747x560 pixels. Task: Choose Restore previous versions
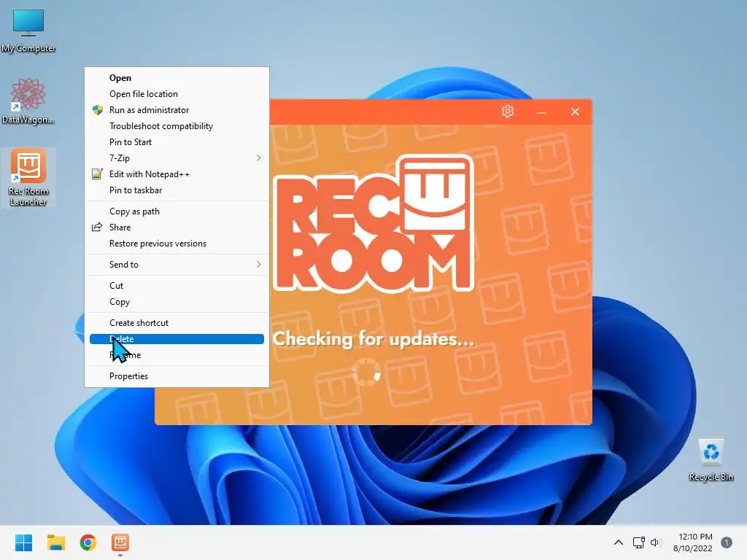coord(177,244)
